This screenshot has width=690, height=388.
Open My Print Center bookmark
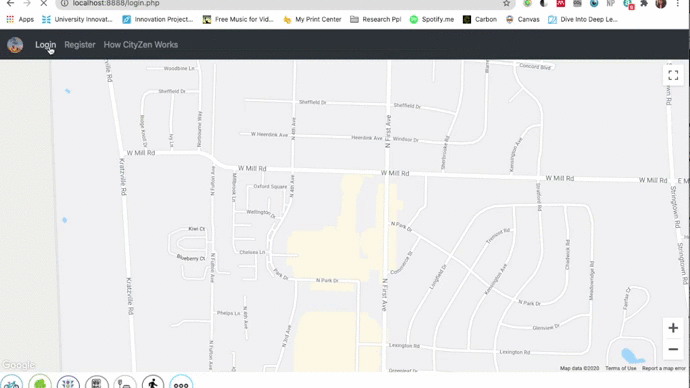point(312,19)
